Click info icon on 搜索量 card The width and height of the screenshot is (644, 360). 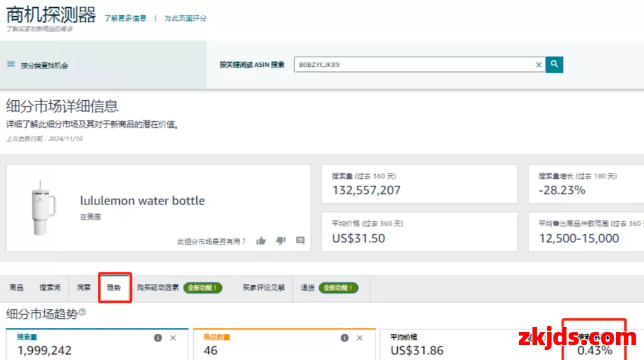click(x=157, y=338)
